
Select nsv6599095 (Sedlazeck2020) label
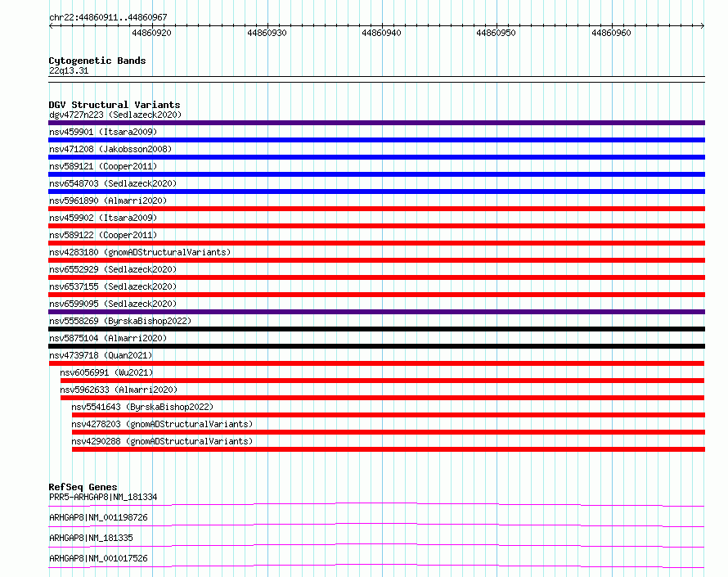pyautogui.click(x=113, y=304)
